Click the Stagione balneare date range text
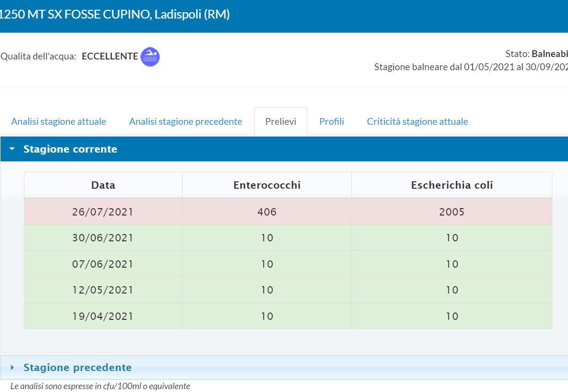 [x=471, y=67]
